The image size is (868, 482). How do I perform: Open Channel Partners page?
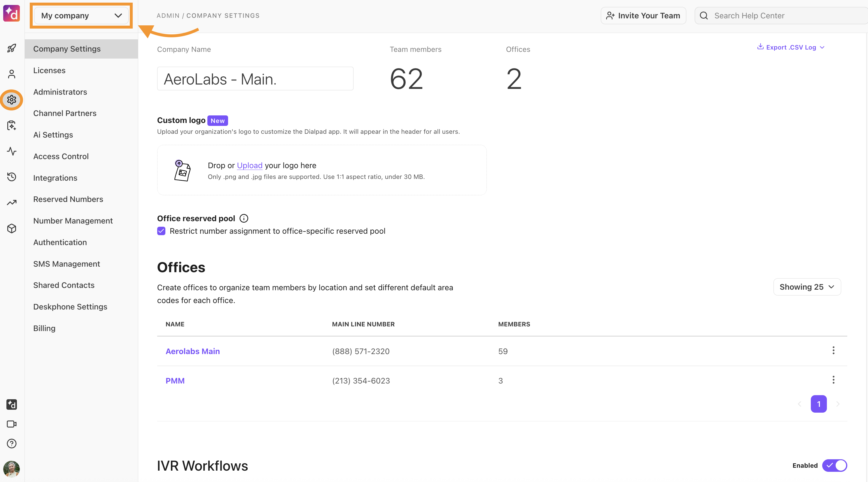[x=65, y=113]
